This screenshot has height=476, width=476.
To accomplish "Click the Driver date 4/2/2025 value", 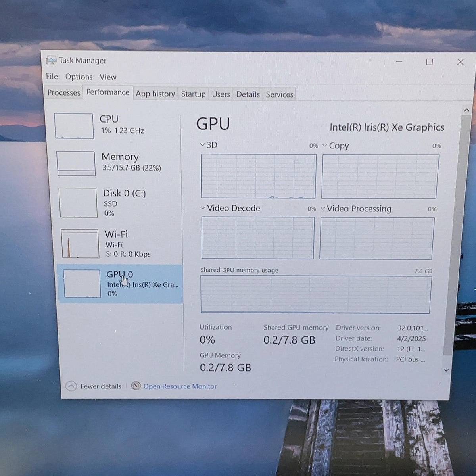I will pyautogui.click(x=411, y=339).
